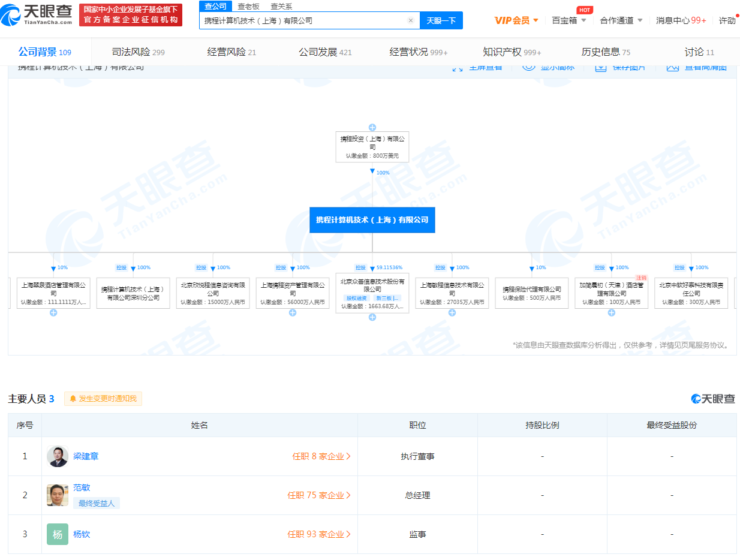This screenshot has height=560, width=740.
Task: Click the 最终受益股份 column header
Action: point(672,425)
